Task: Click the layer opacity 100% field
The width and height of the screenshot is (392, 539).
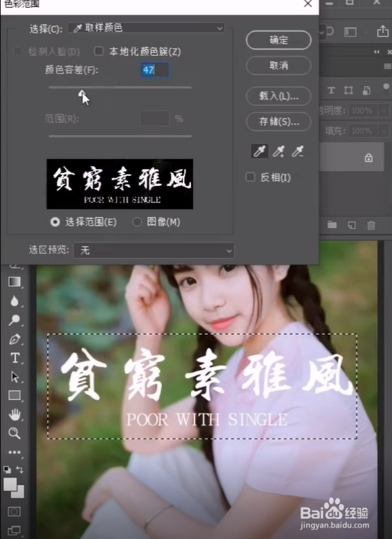Action: pyautogui.click(x=364, y=111)
